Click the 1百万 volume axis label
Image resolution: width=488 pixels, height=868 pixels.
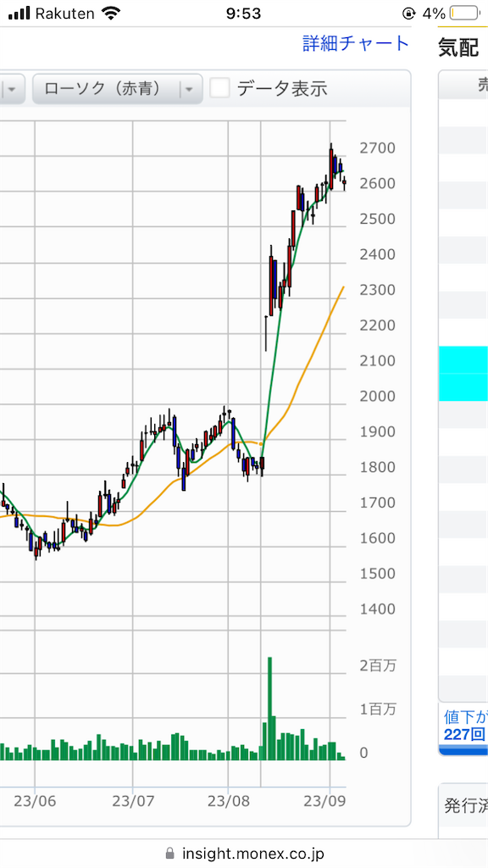[x=378, y=709]
